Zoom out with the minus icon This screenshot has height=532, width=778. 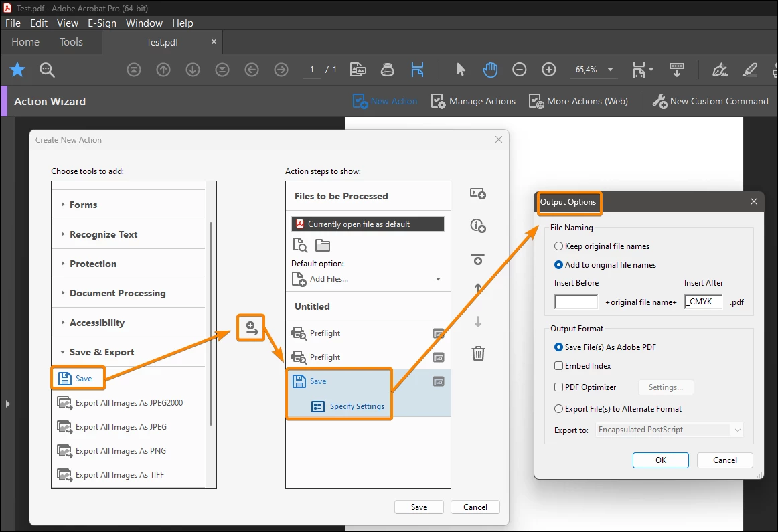(x=519, y=70)
